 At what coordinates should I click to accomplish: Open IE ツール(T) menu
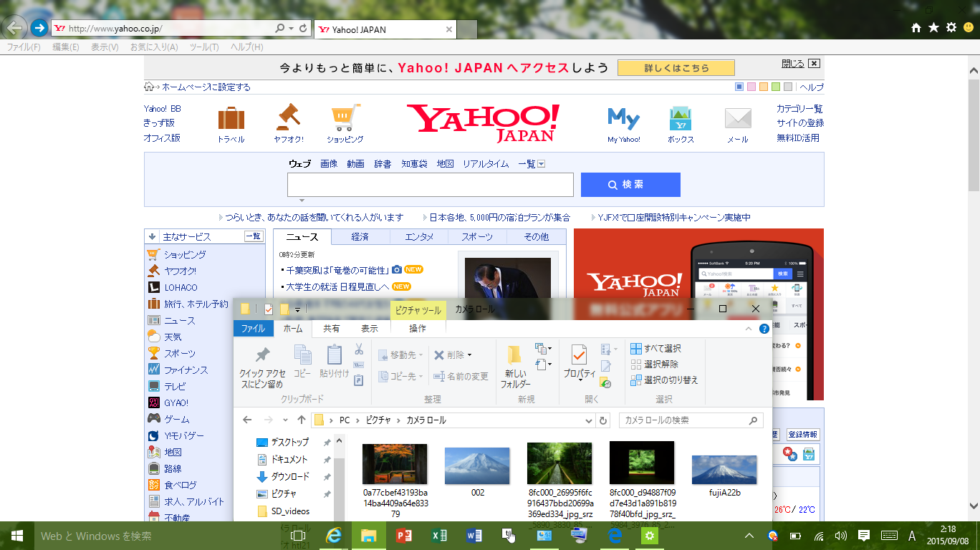point(204,47)
